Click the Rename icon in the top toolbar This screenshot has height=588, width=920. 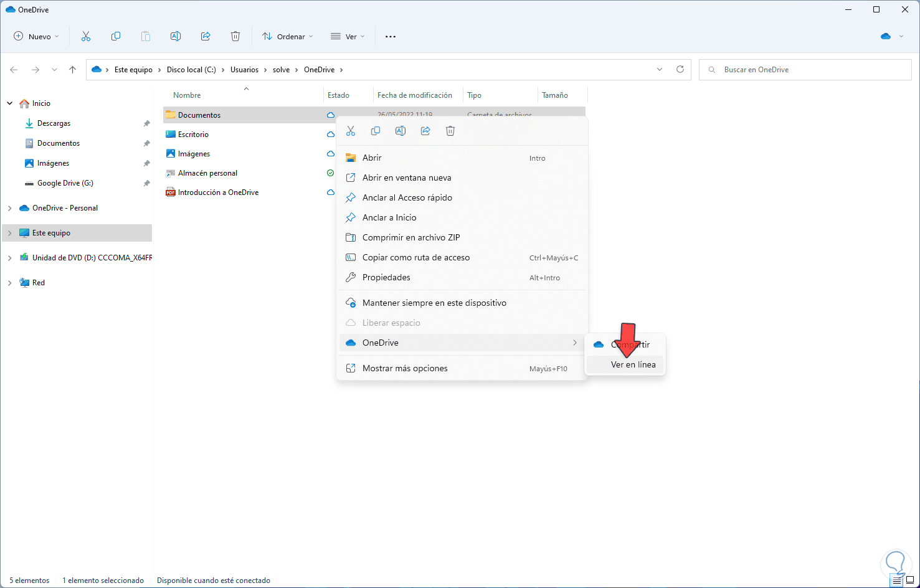click(176, 36)
